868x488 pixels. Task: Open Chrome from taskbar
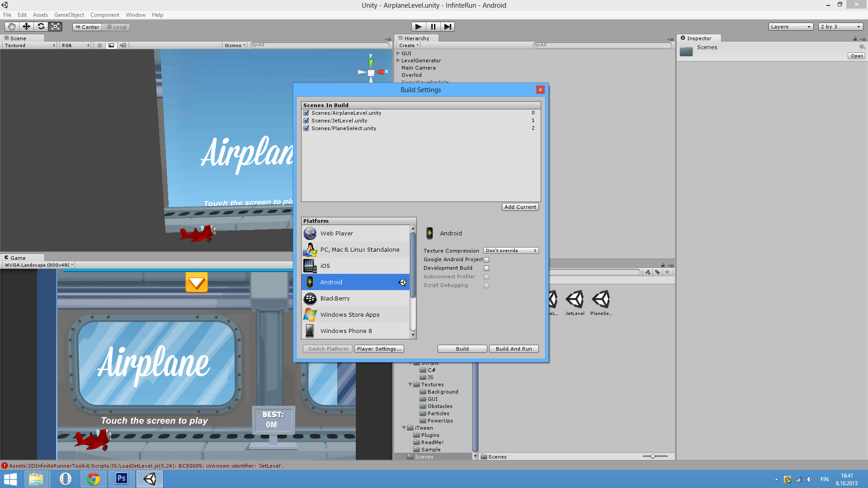94,479
